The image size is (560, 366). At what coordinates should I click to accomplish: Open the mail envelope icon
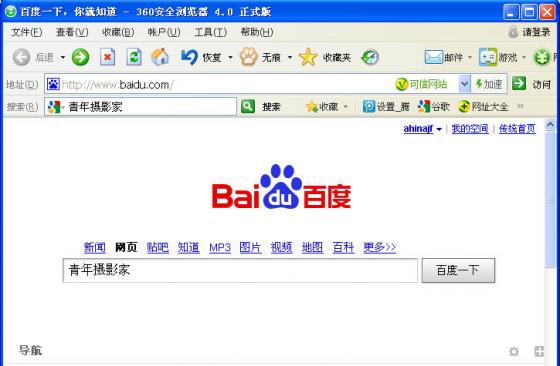(434, 57)
